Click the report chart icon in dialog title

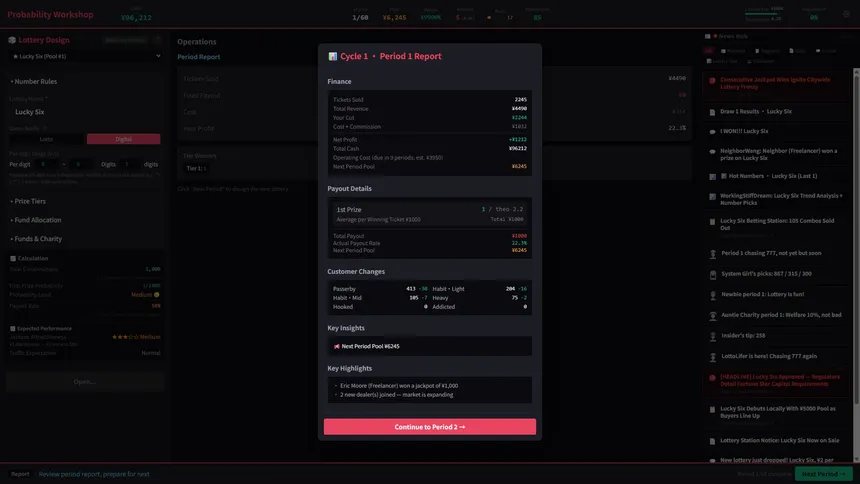click(x=332, y=56)
